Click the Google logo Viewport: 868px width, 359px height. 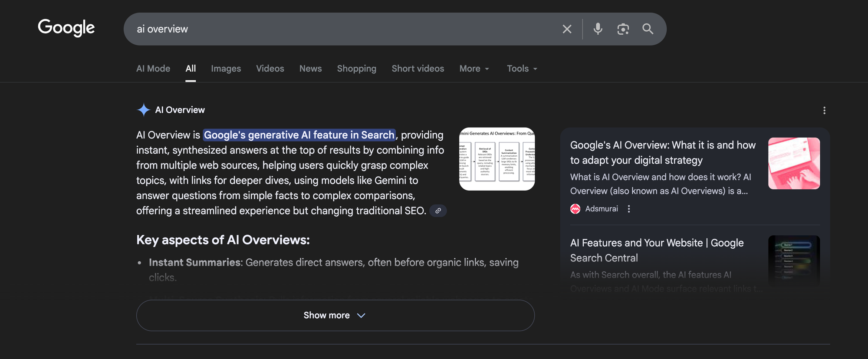pos(66,28)
